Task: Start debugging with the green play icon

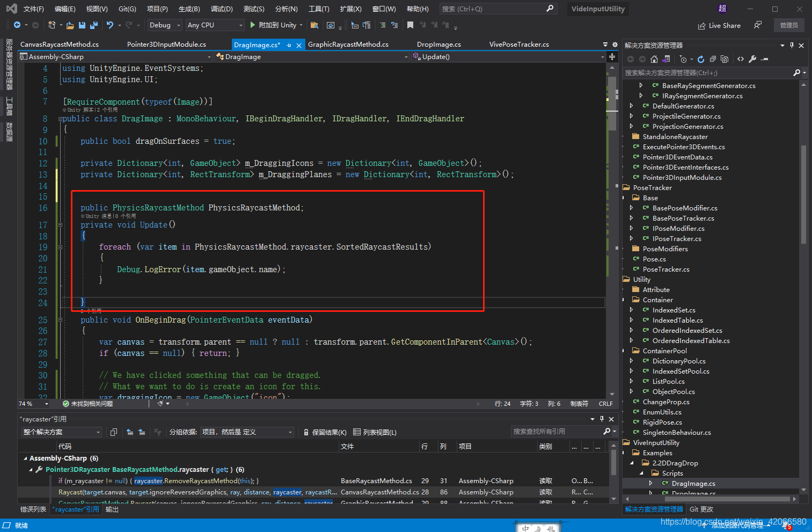Action: pyautogui.click(x=253, y=25)
